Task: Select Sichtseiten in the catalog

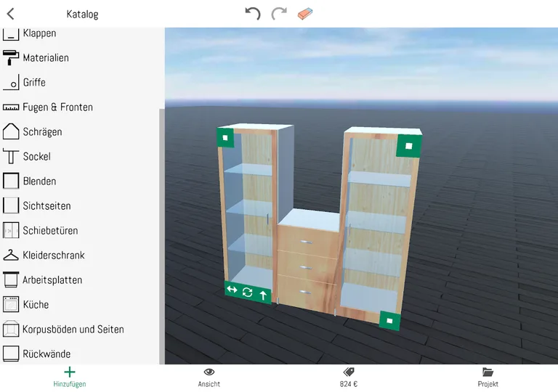Action: point(46,205)
